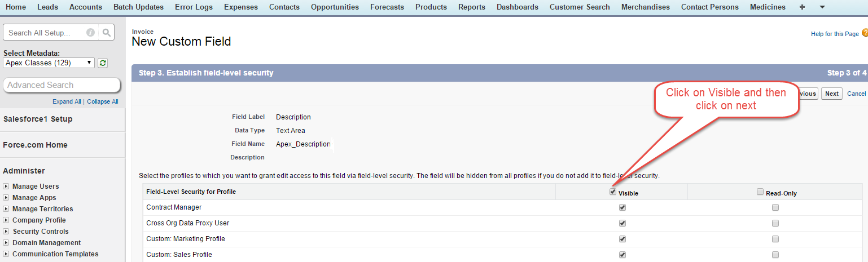
Task: Click the setup search magnifier icon
Action: [106, 33]
